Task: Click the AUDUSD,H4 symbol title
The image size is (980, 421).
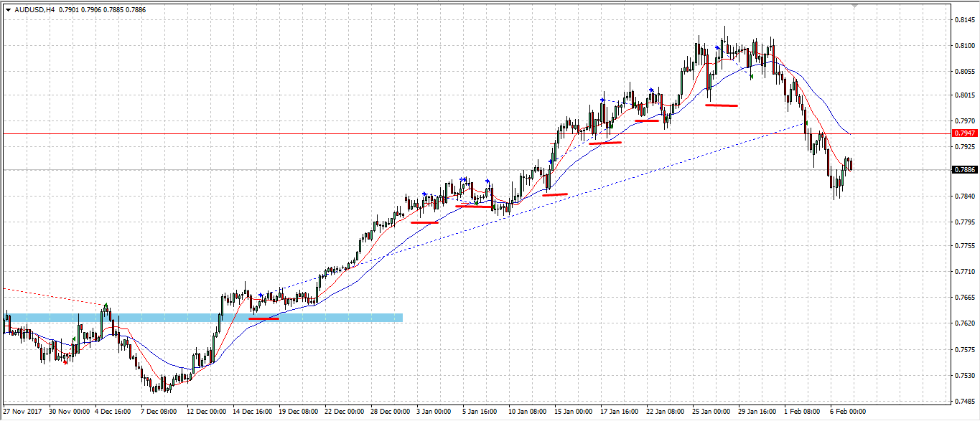Action: coord(34,9)
